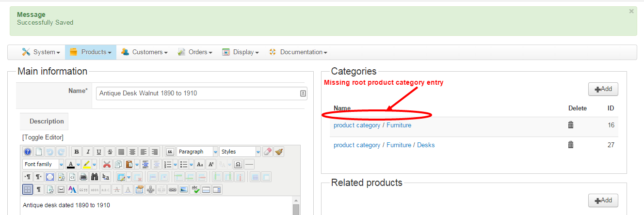644x215 pixels.
Task: Click the Toggle Editor link
Action: (x=43, y=138)
